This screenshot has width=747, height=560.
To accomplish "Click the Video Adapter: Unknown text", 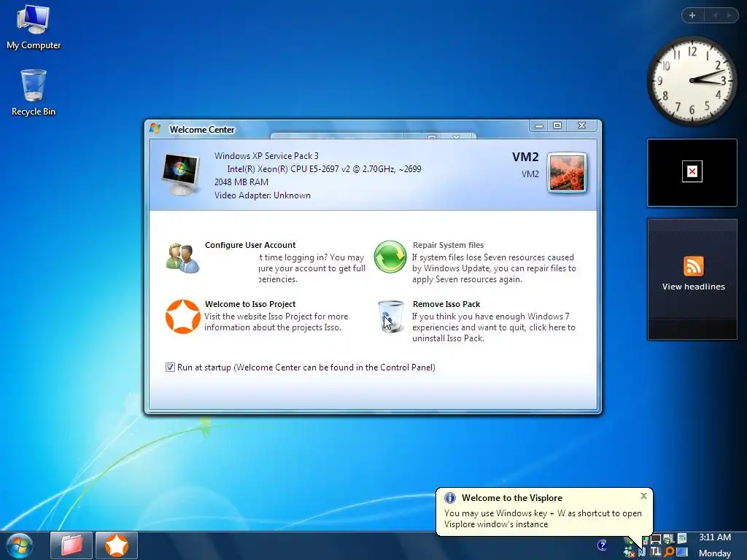I will [x=262, y=195].
